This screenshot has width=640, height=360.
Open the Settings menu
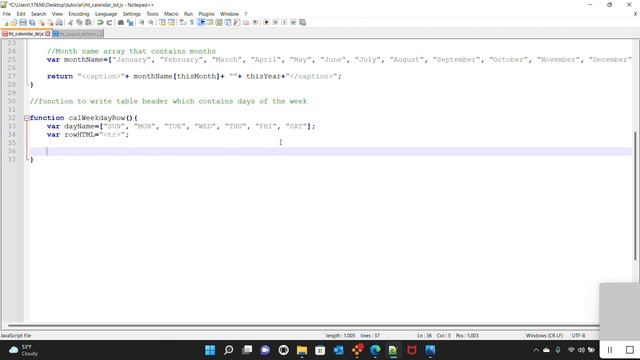click(131, 14)
